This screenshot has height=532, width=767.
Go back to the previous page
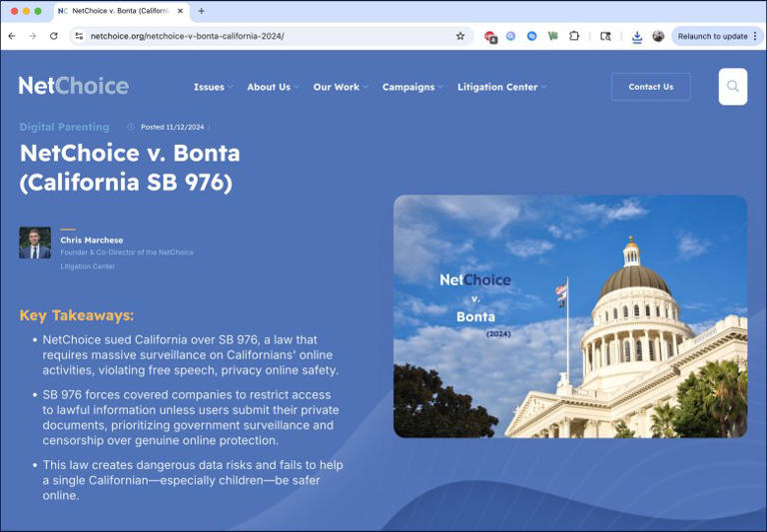point(12,36)
